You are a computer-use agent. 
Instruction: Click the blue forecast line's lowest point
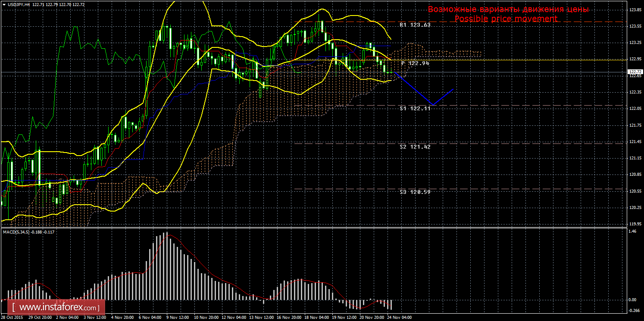pyautogui.click(x=433, y=104)
